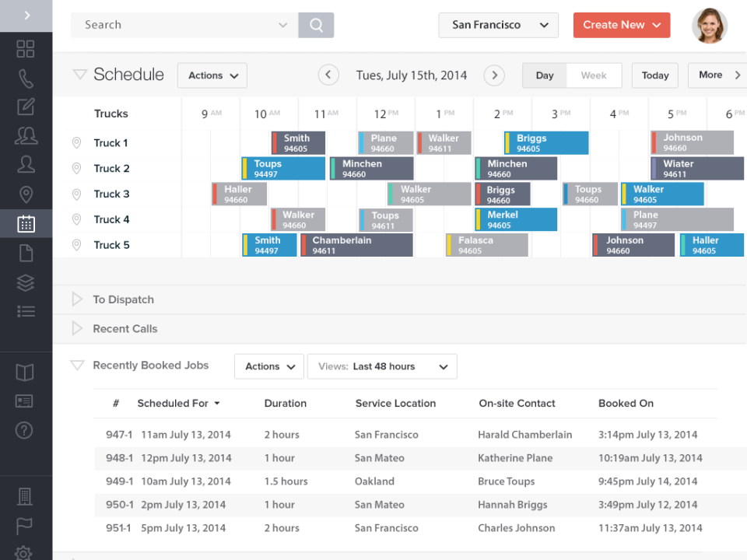This screenshot has height=560, width=747.
Task: Open the San Francisco location dropdown
Action: point(498,25)
